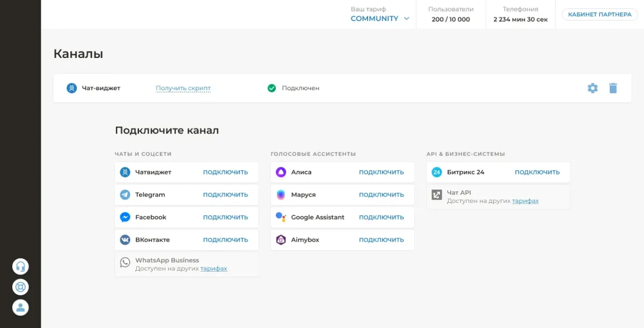
Task: Open user profile icon in sidebar
Action: [20, 308]
